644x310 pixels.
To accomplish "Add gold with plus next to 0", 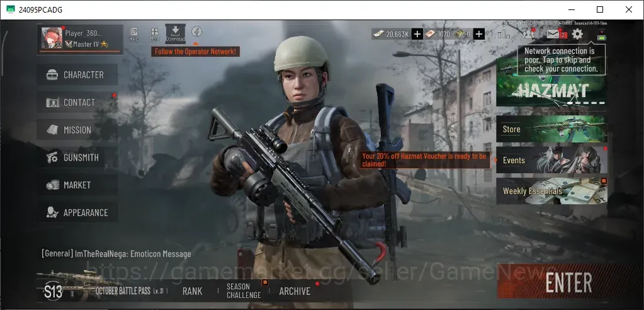I will (x=479, y=34).
